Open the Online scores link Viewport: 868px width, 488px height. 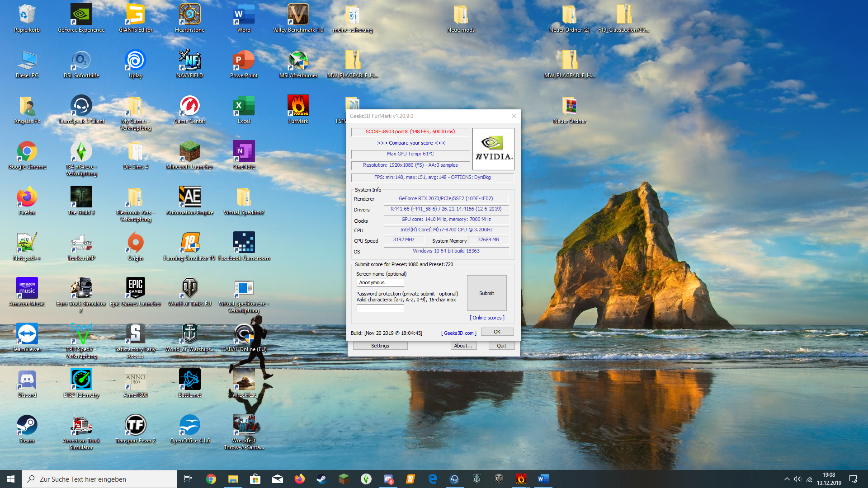coord(487,318)
